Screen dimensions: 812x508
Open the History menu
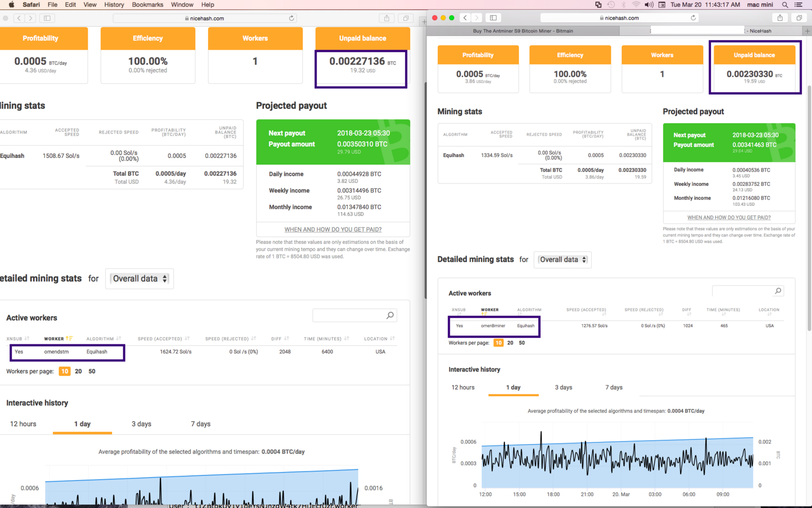114,5
